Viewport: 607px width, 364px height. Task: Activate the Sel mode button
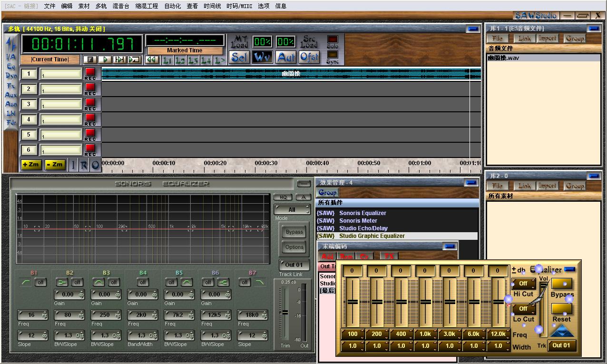[239, 57]
